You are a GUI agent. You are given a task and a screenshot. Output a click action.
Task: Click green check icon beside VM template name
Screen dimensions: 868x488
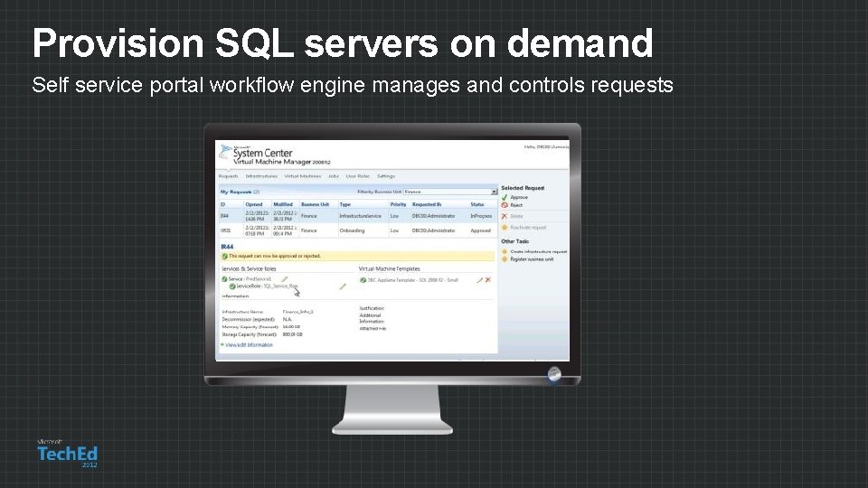coord(363,280)
